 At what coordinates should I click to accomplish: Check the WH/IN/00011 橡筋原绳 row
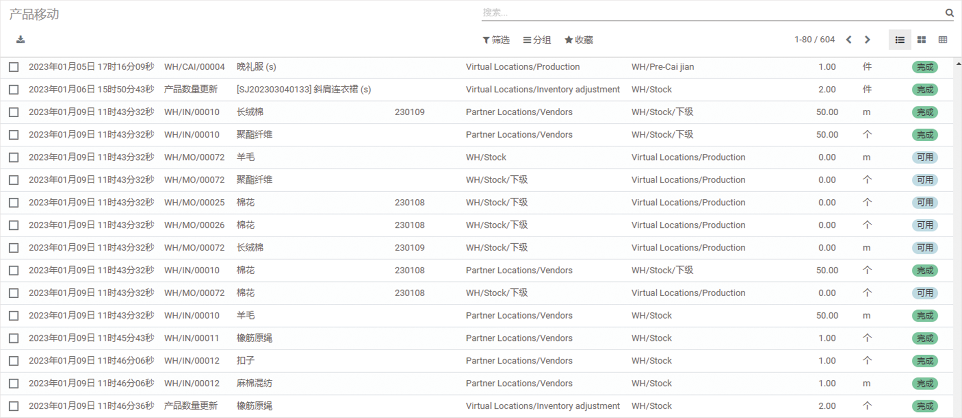click(x=14, y=338)
